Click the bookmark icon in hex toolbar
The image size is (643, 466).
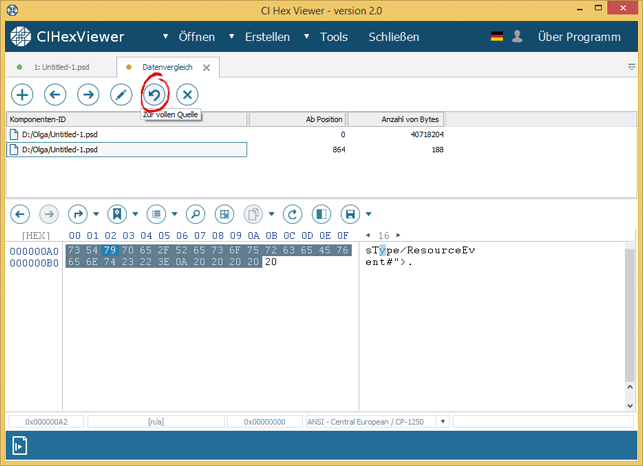[x=117, y=214]
